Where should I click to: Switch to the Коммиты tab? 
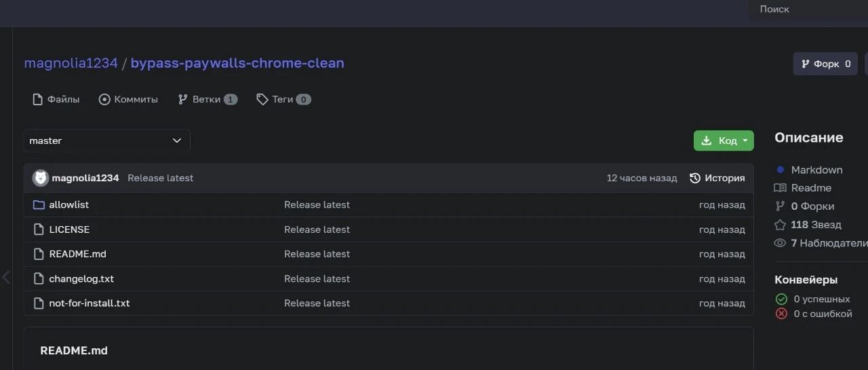coord(129,99)
